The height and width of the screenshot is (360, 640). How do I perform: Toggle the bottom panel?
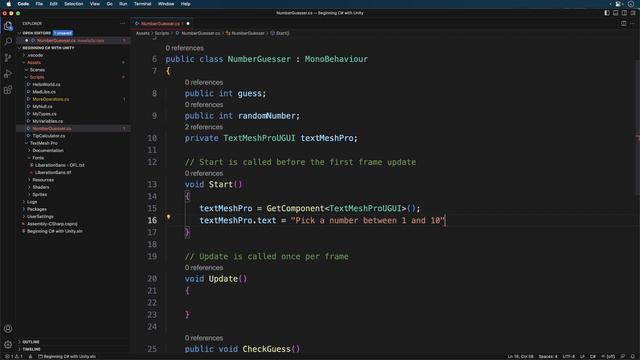click(616, 13)
